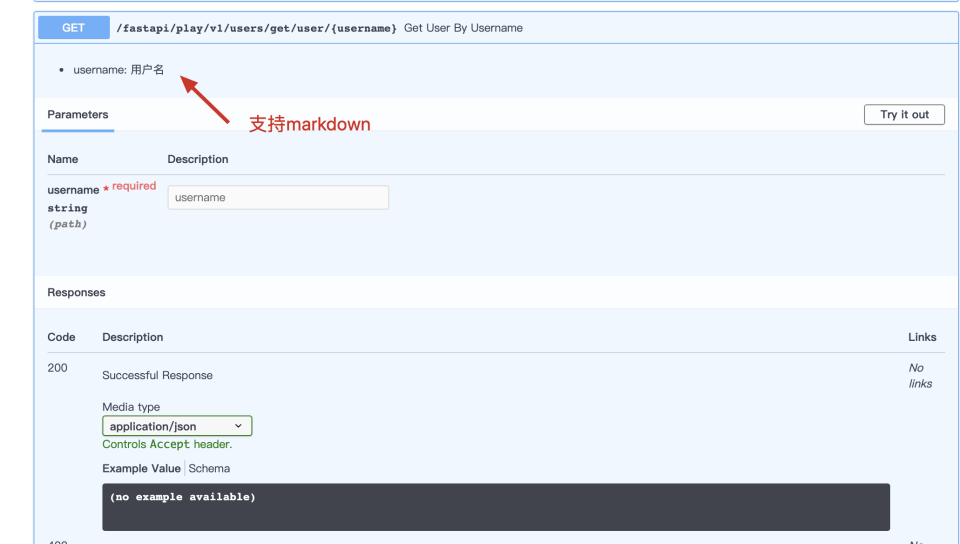
Task: Open the application/json media type dropdown
Action: [x=177, y=426]
